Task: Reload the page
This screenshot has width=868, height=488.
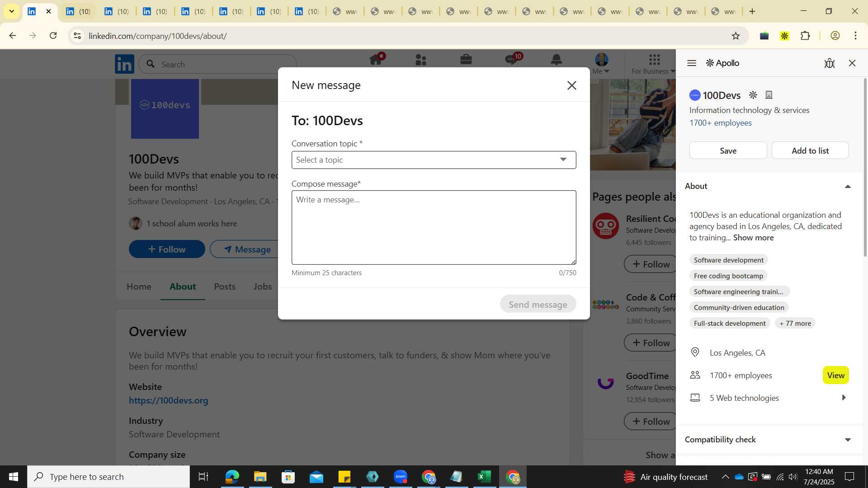Action: [x=53, y=36]
